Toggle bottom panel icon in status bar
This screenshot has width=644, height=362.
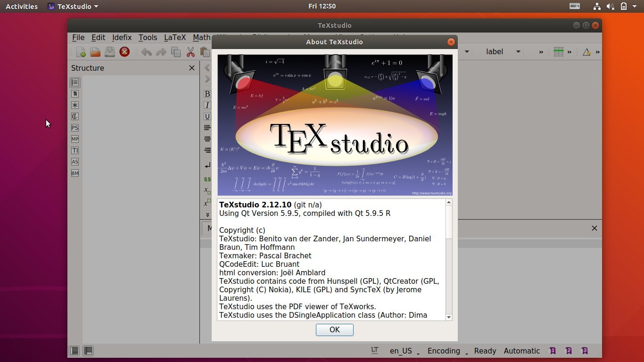point(88,351)
